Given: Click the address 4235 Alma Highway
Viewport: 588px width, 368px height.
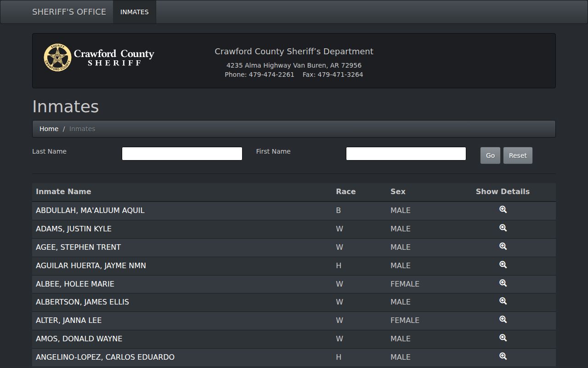Looking at the screenshot, I should [x=258, y=65].
